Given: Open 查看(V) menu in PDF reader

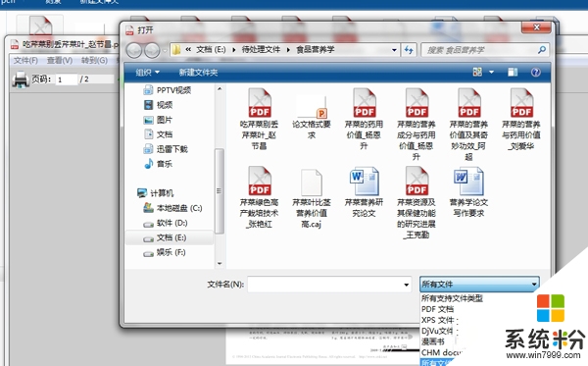Looking at the screenshot, I should [x=60, y=61].
